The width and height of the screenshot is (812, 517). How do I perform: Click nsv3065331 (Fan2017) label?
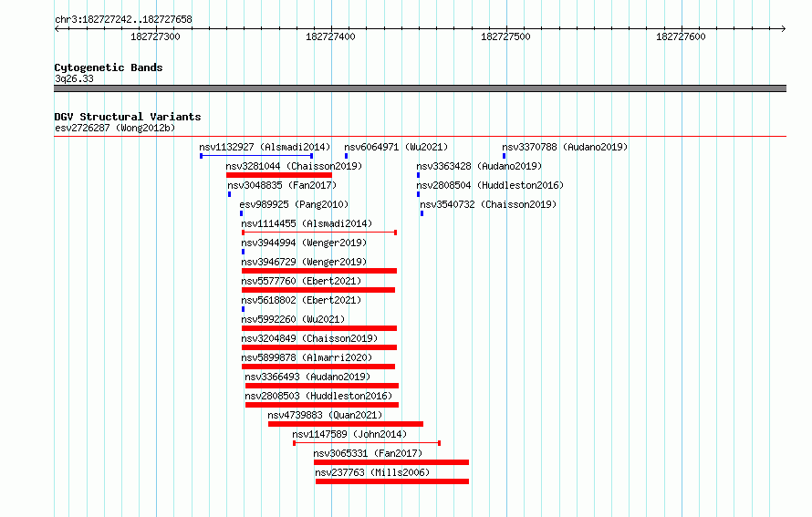[x=368, y=453]
